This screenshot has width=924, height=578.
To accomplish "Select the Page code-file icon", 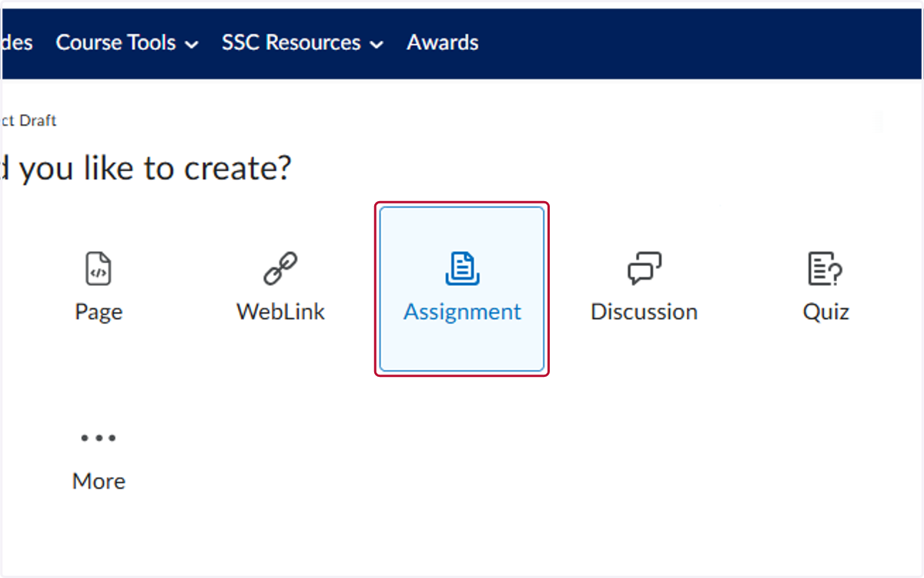I will tap(99, 269).
